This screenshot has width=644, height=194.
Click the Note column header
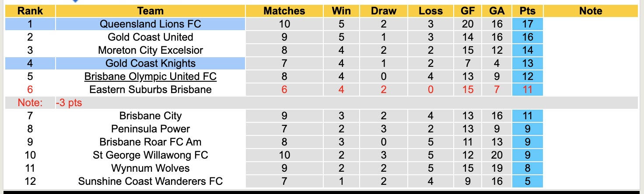[x=591, y=11]
